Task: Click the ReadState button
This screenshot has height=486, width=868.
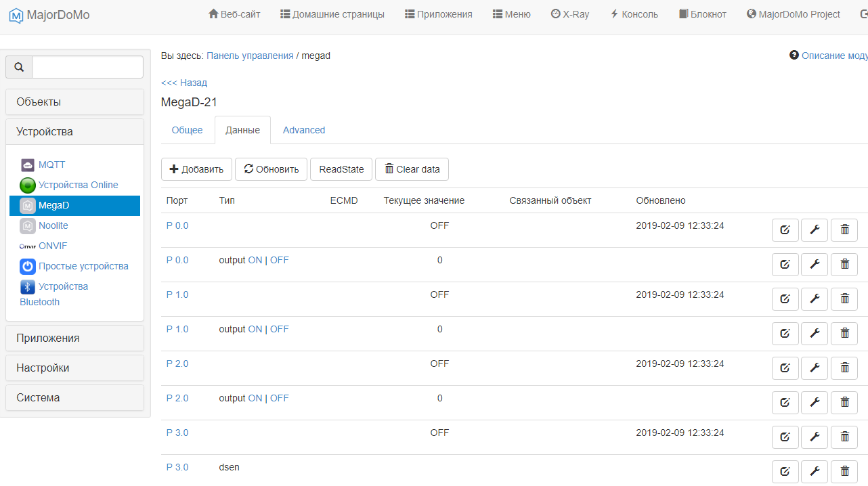Action: pyautogui.click(x=341, y=169)
